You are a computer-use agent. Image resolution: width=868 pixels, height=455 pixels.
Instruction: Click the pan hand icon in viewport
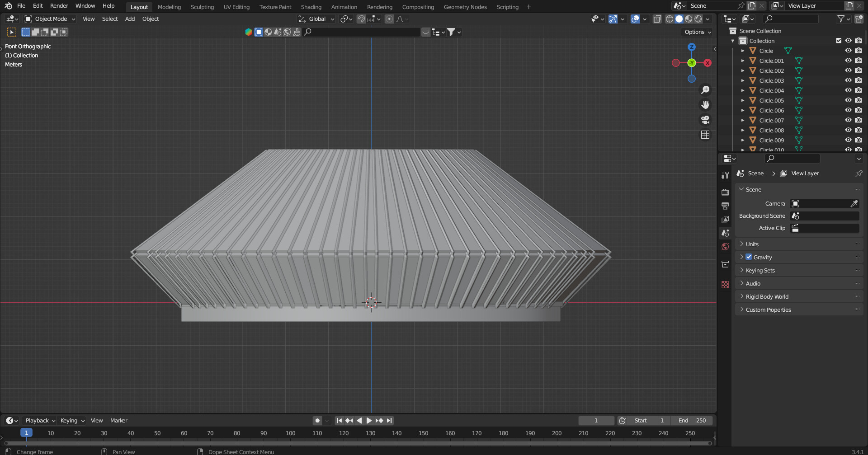pyautogui.click(x=705, y=105)
